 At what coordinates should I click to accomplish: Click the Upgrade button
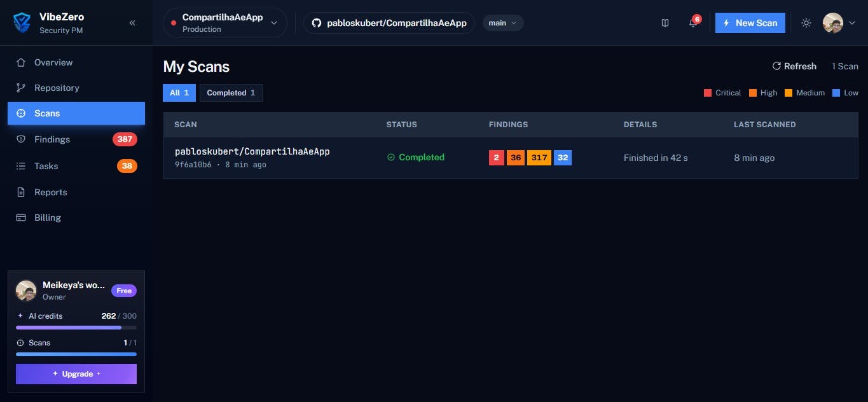(x=76, y=374)
